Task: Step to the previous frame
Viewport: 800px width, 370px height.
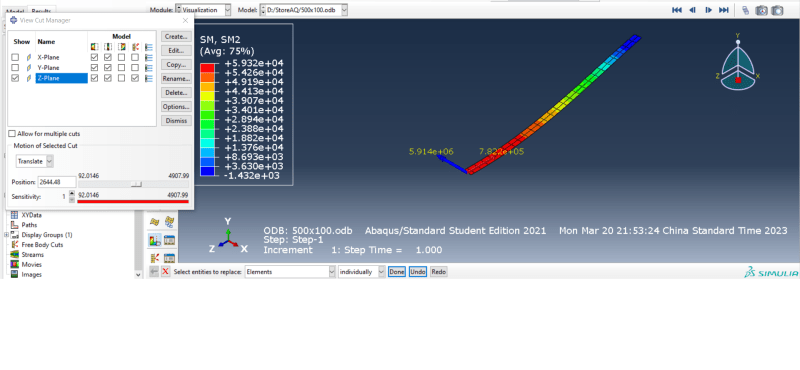Action: pyautogui.click(x=692, y=10)
